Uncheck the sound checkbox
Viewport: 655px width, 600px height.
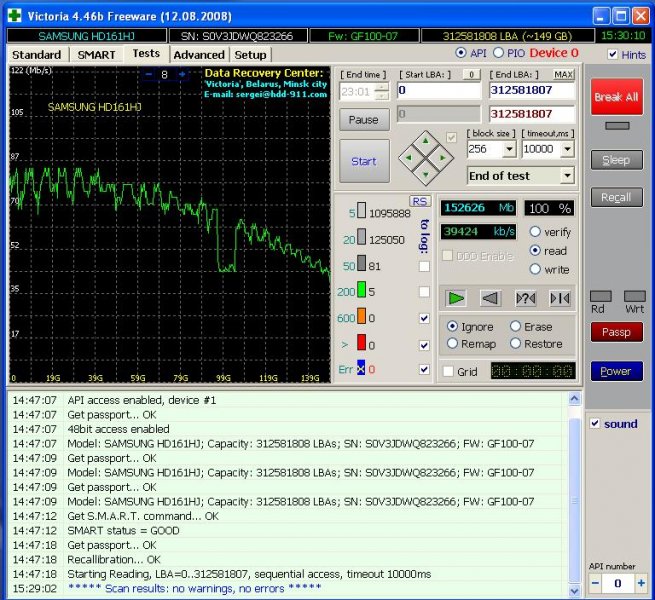[596, 424]
